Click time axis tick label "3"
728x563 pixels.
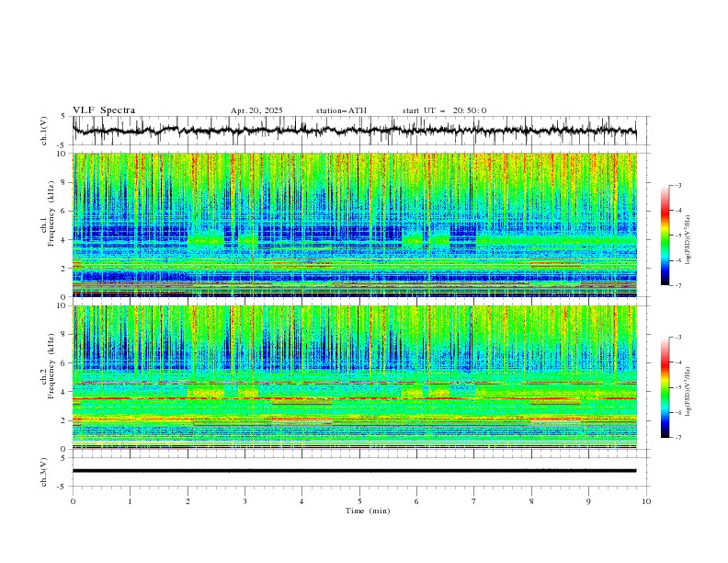click(x=245, y=501)
